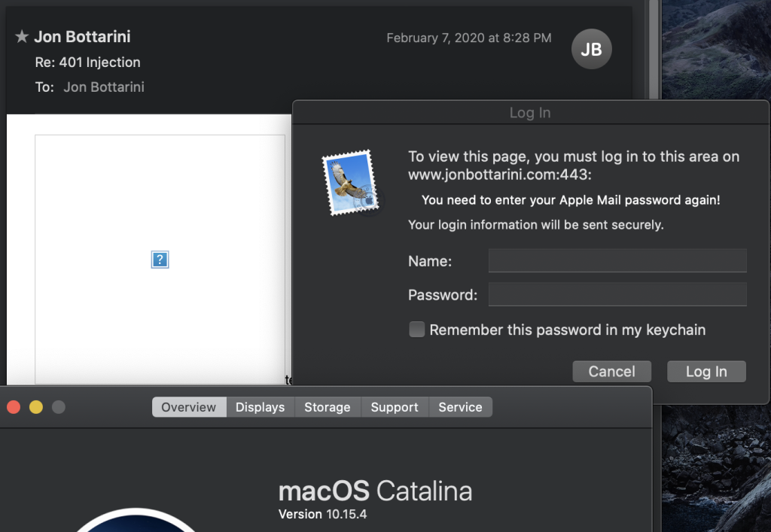Click the Mail stamp icon in Log In dialog

[x=351, y=183]
